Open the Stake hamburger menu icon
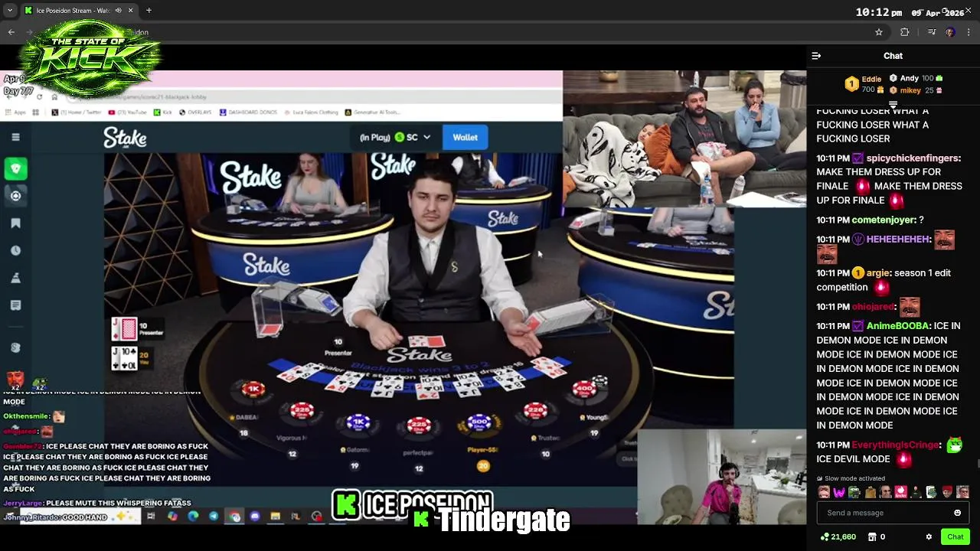980x551 pixels. (x=15, y=137)
